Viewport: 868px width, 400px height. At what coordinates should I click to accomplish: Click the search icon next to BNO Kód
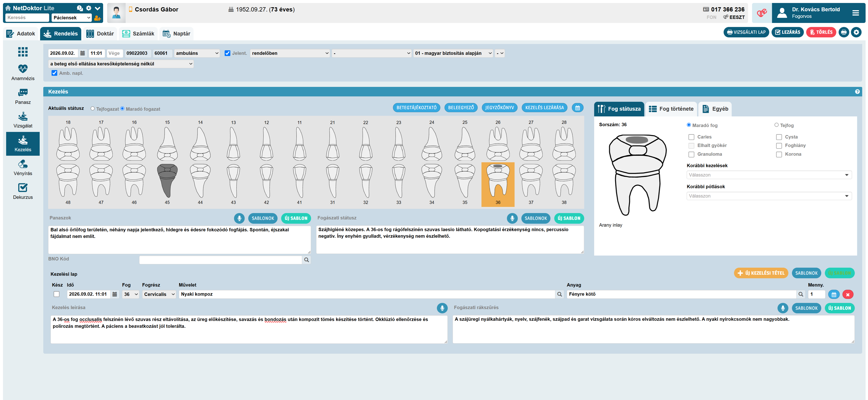(306, 260)
